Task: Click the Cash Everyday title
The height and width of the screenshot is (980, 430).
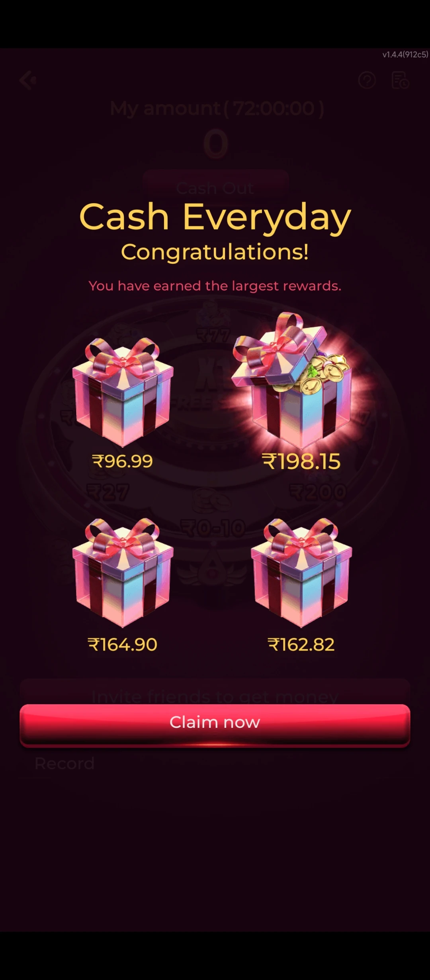Action: tap(215, 217)
